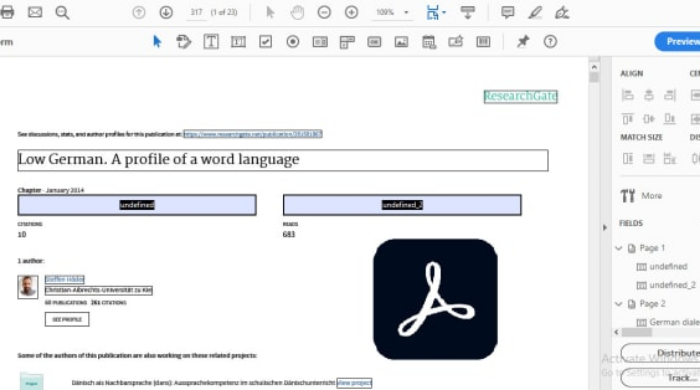Collapse the Page 2 fields tree

point(619,304)
